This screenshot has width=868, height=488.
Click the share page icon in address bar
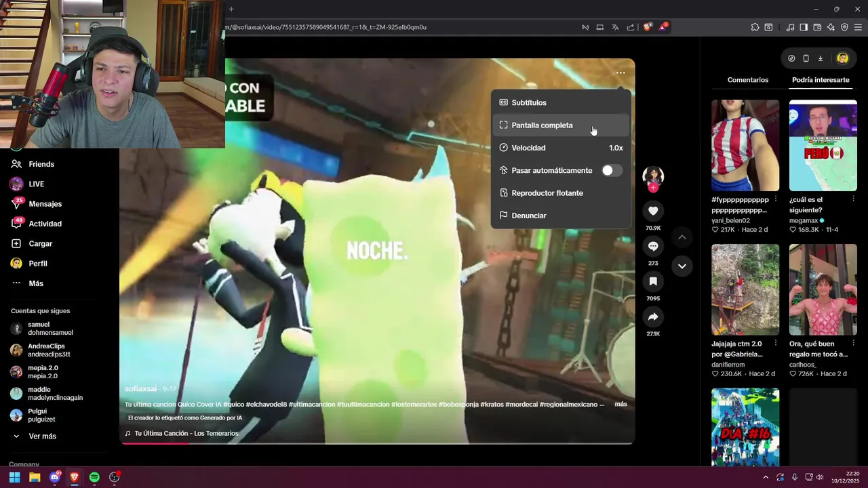click(631, 27)
